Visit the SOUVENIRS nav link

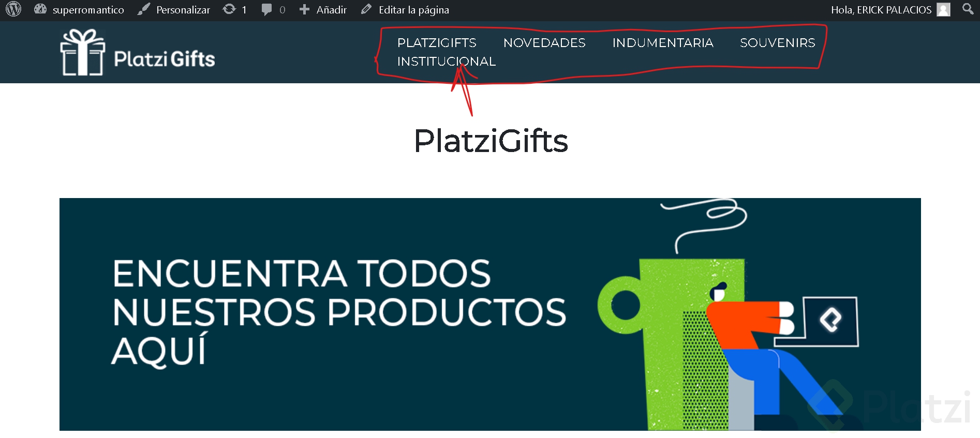tap(777, 43)
